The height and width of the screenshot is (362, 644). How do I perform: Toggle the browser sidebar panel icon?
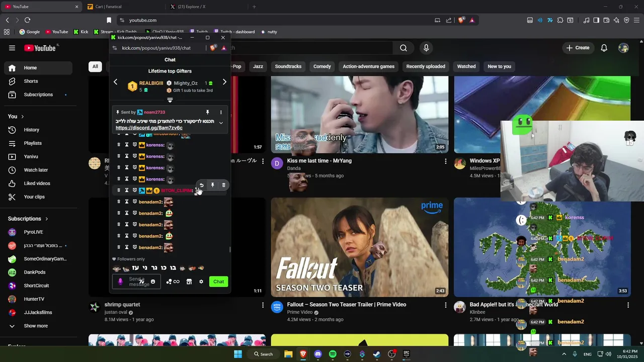pos(596,20)
